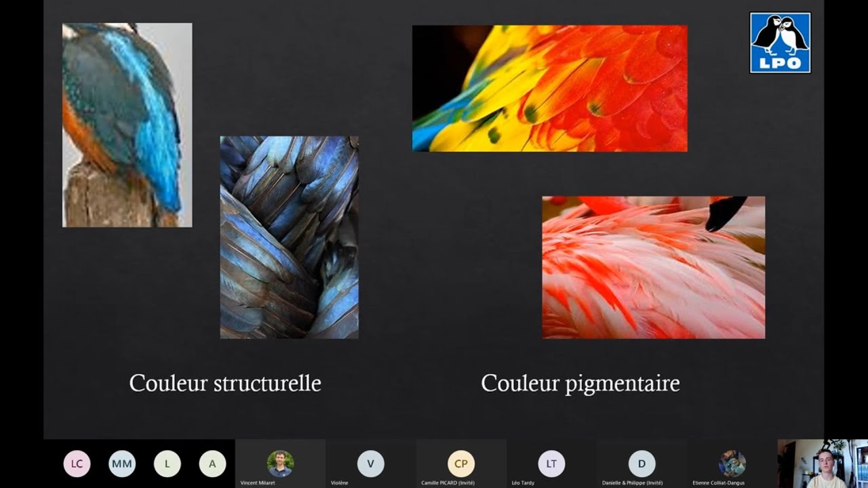Click Léo Tardy's LT avatar
Viewport: 868px width, 488px height.
tap(551, 464)
